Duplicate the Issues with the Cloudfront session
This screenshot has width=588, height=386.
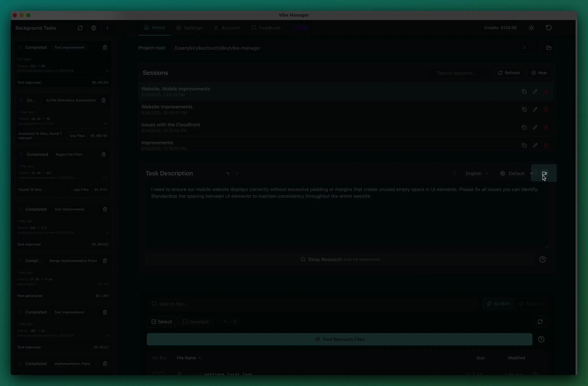point(524,127)
